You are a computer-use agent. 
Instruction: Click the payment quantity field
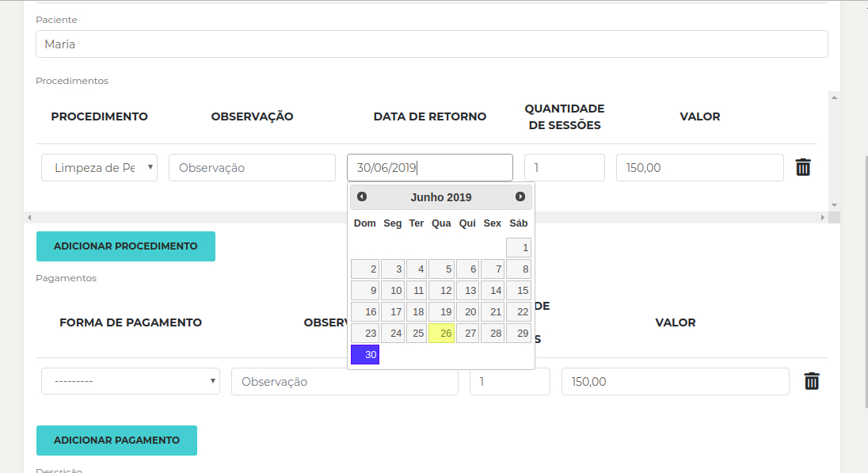click(510, 381)
